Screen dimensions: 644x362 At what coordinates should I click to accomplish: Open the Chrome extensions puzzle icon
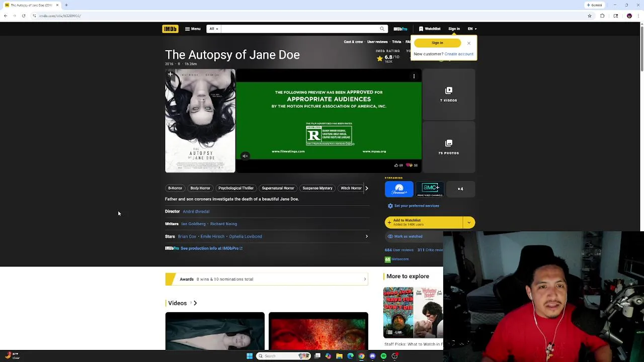coord(602,16)
